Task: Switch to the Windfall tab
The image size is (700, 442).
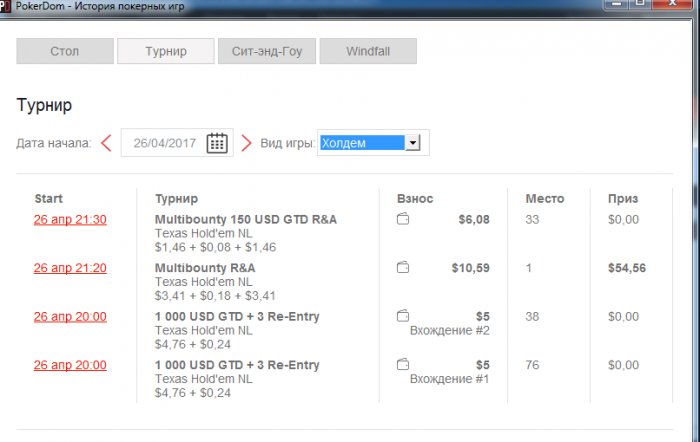Action: (x=368, y=51)
